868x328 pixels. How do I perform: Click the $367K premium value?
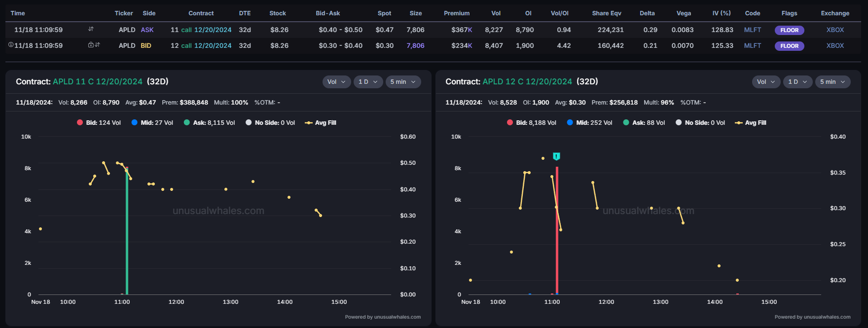[x=462, y=30]
